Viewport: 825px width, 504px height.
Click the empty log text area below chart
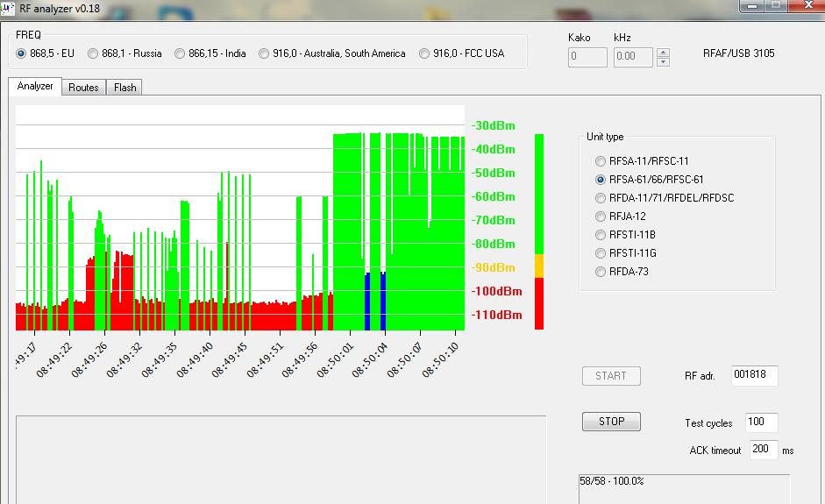click(x=281, y=460)
